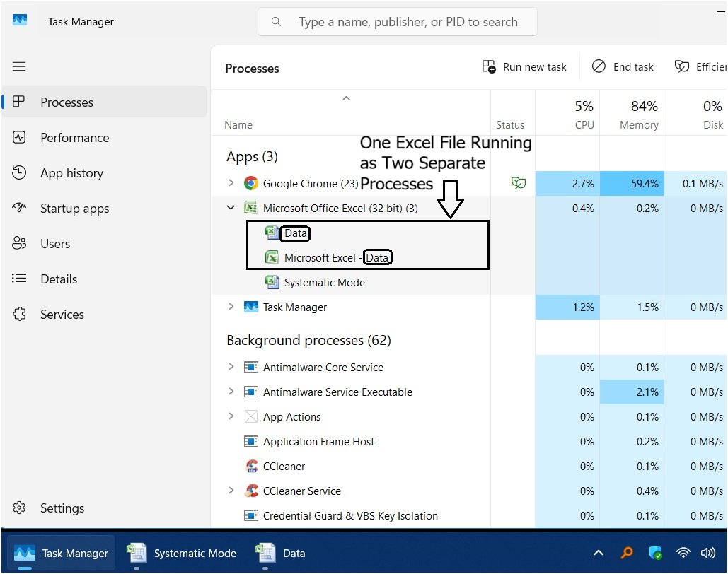Click the Application Frame Host icon
This screenshot has width=728, height=574.
(x=251, y=441)
